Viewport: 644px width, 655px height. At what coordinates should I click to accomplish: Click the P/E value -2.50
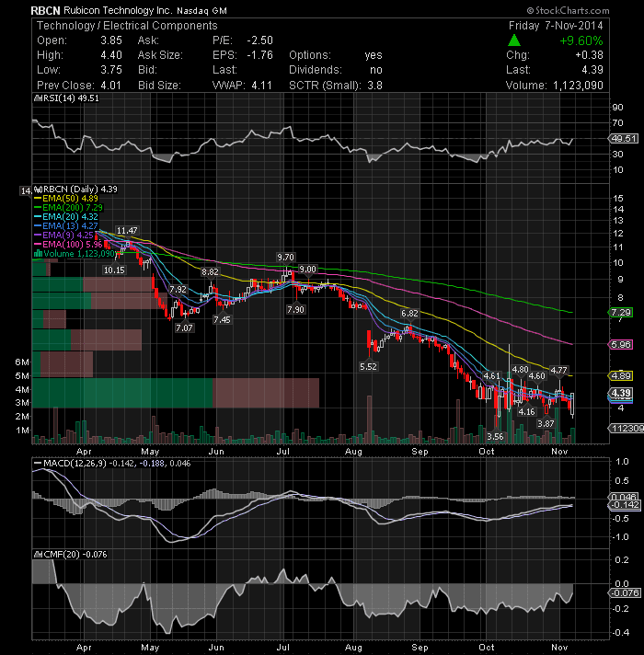[x=259, y=40]
